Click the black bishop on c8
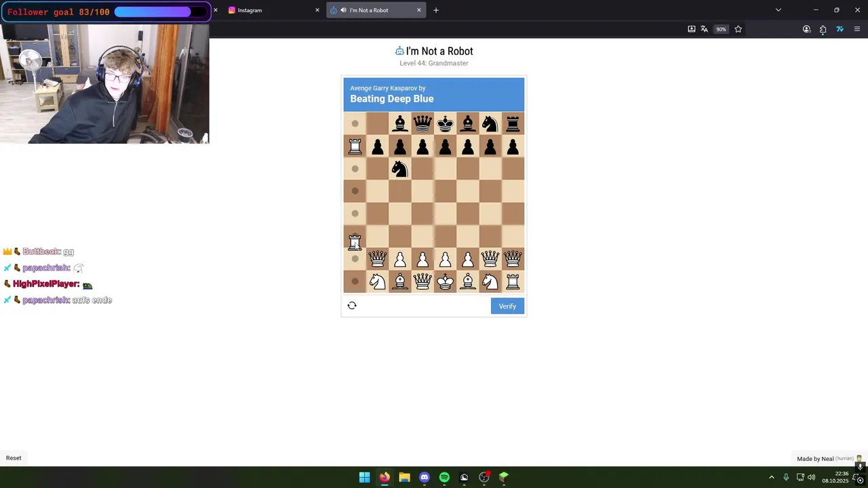This screenshot has width=868, height=488. click(400, 123)
